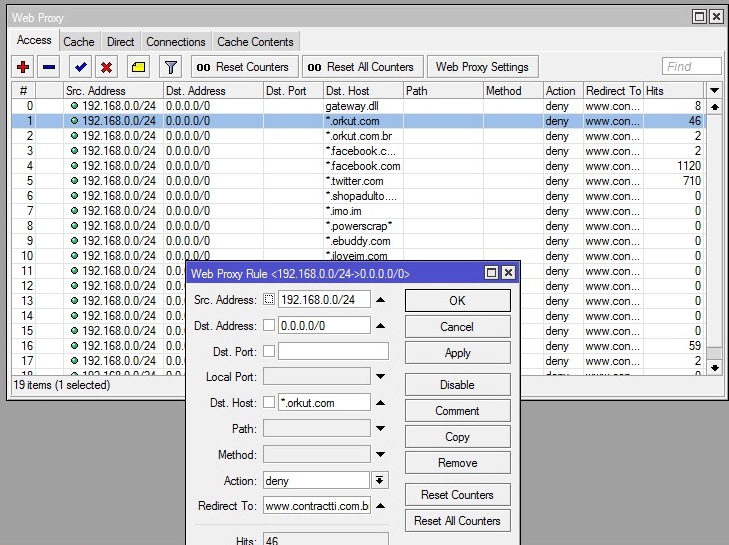Screen dimensions: 729x545
Task: Maximize the Web Proxy window
Action: [x=699, y=17]
